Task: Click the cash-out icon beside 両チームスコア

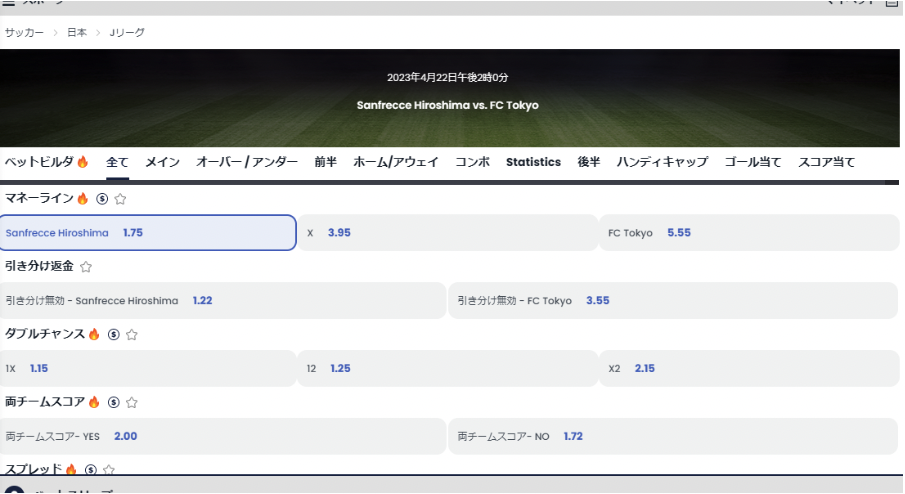Action: coord(114,403)
